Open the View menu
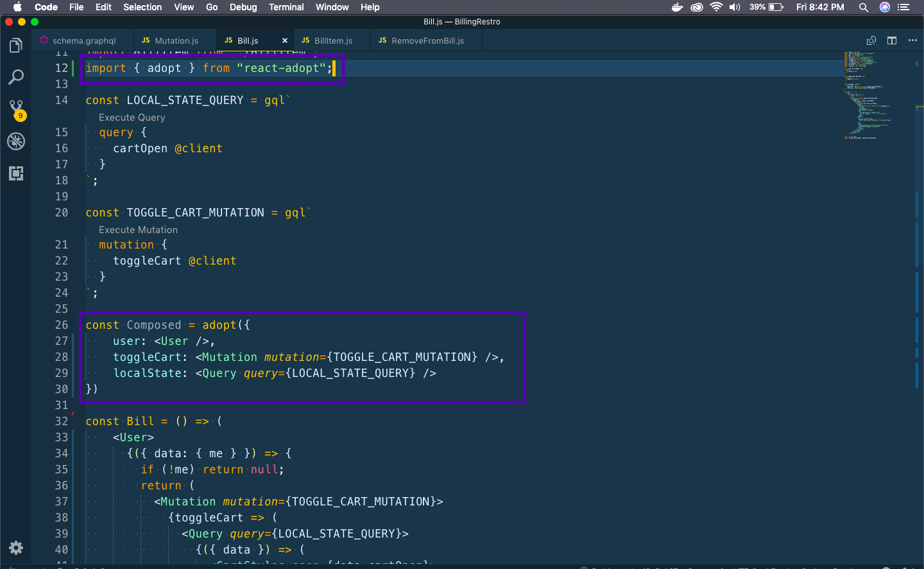This screenshot has width=924, height=569. point(184,7)
